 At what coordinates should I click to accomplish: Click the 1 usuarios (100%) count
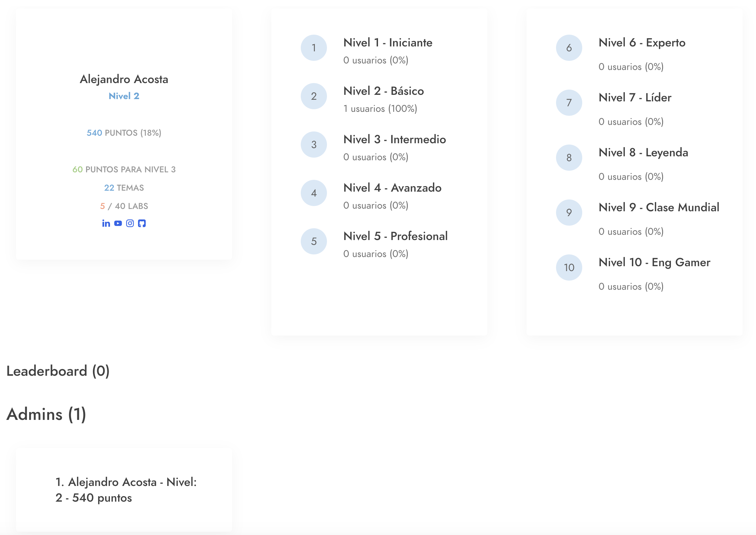380,109
